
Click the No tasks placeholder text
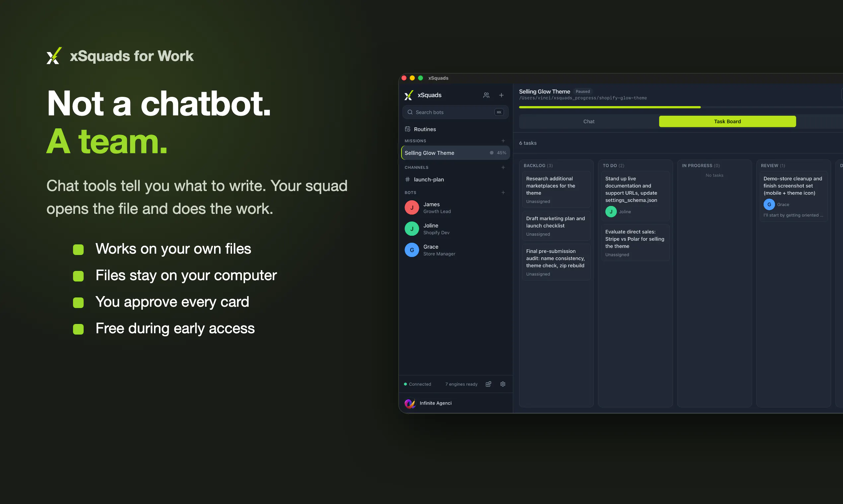pyautogui.click(x=714, y=175)
